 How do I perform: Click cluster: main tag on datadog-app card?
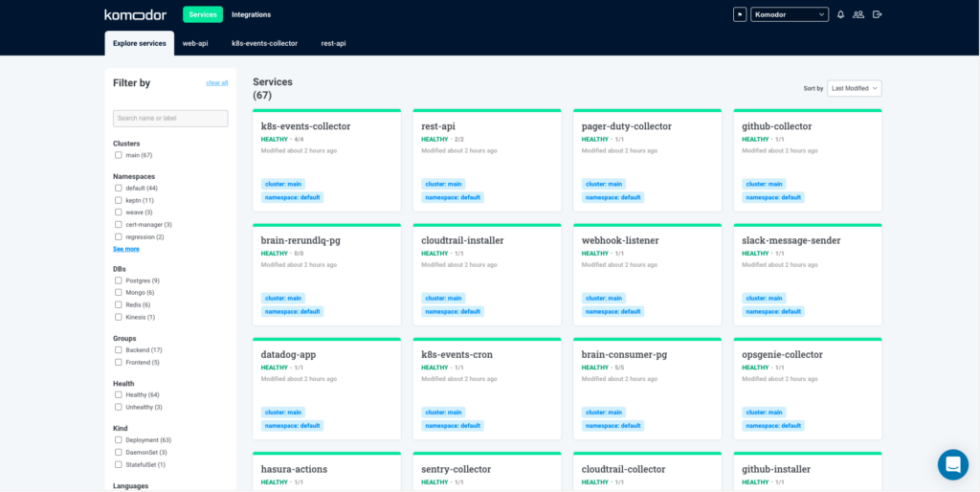(283, 413)
